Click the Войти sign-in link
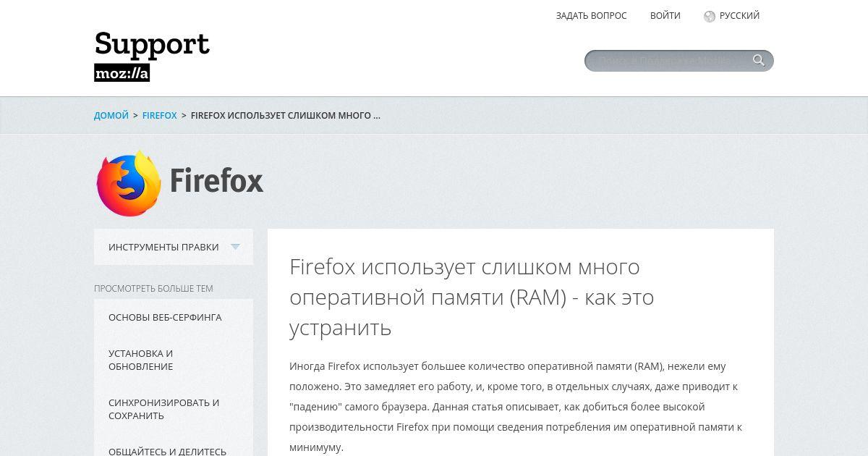The image size is (868, 456). pyautogui.click(x=665, y=15)
